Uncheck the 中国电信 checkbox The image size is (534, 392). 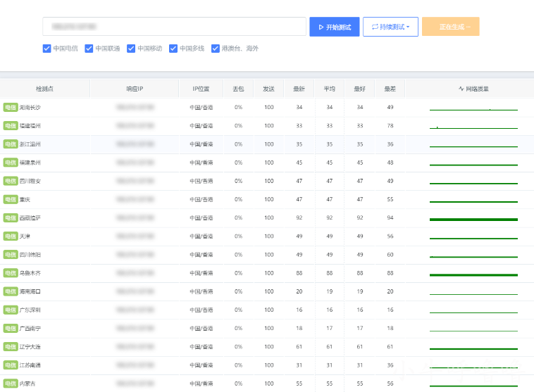[x=46, y=49]
